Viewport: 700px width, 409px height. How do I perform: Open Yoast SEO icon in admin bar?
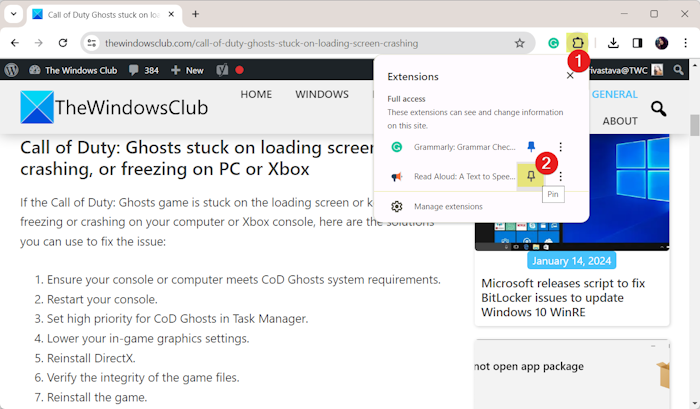pyautogui.click(x=222, y=70)
